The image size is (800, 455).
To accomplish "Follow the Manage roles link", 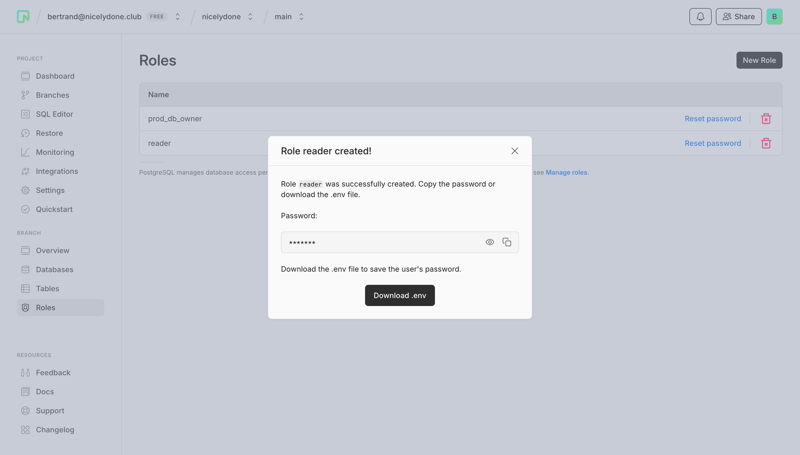I will pyautogui.click(x=566, y=172).
